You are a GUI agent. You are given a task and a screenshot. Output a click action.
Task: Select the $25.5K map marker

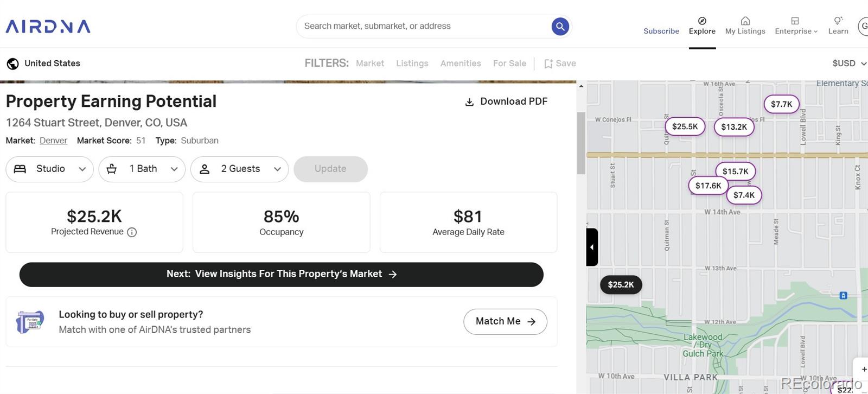click(685, 126)
